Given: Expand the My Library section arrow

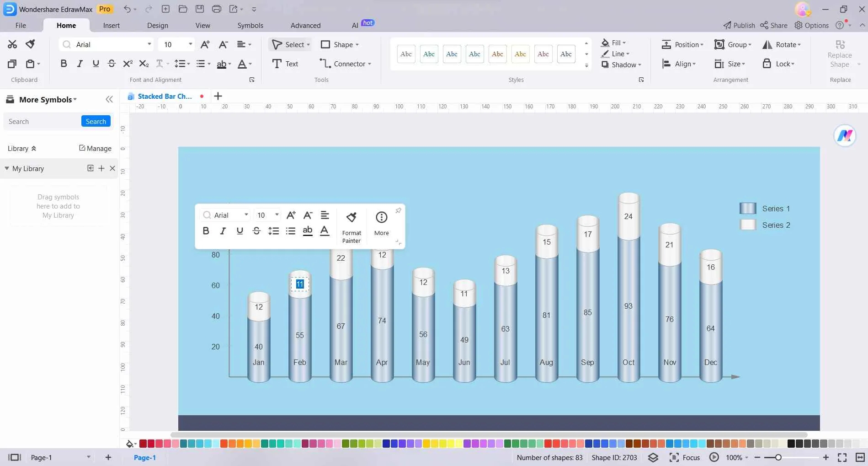Looking at the screenshot, I should (7, 169).
